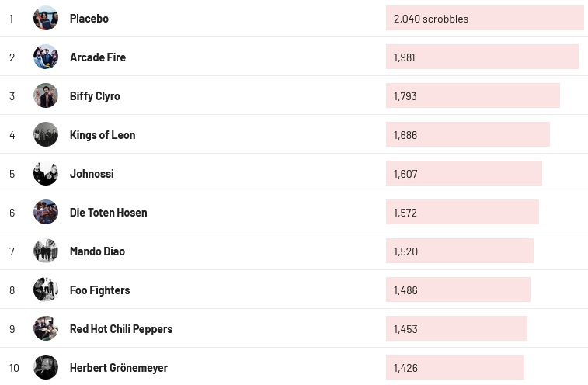This screenshot has height=385, width=588.
Task: Open Herbert Grönemeyer's 1,426 scrobble bar
Action: click(454, 368)
